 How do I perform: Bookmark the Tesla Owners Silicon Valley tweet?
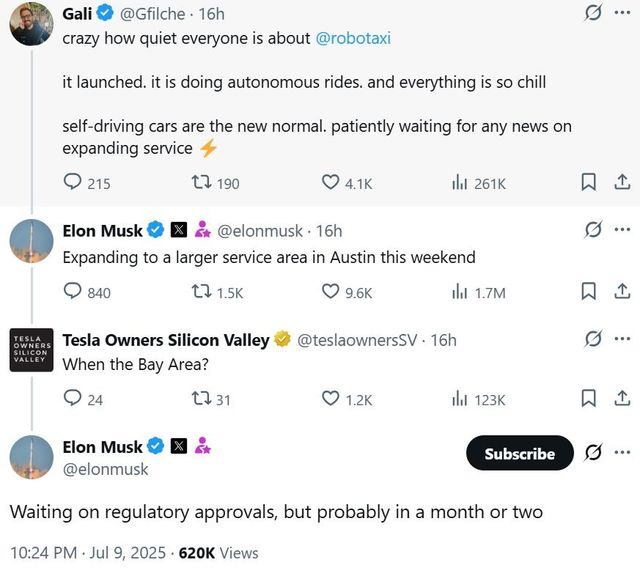[x=589, y=399]
